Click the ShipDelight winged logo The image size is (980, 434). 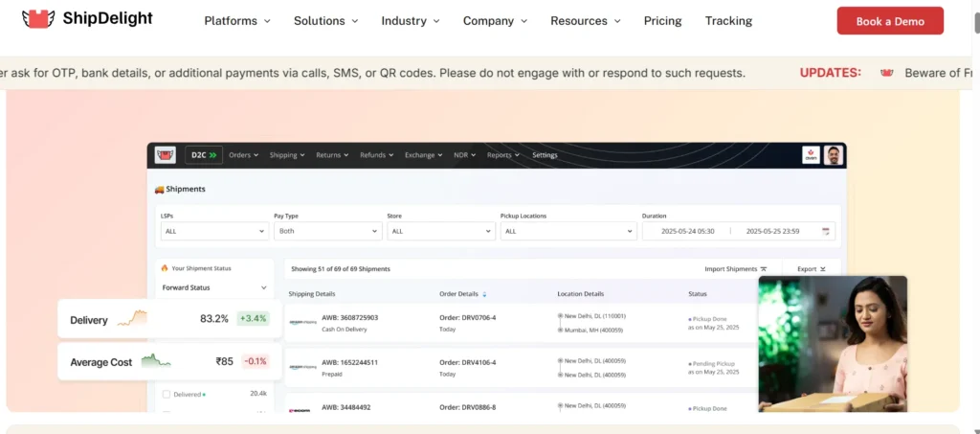click(x=38, y=19)
